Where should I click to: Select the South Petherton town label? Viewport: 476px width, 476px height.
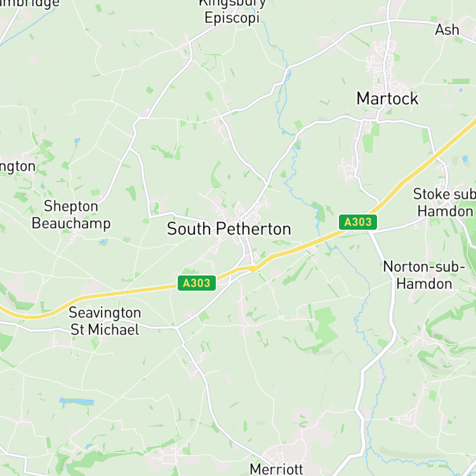(x=229, y=229)
